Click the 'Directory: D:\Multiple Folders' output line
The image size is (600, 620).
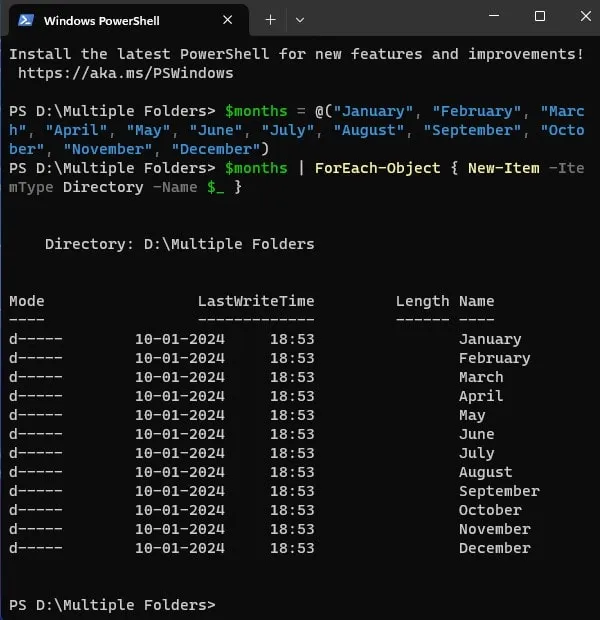click(x=180, y=244)
